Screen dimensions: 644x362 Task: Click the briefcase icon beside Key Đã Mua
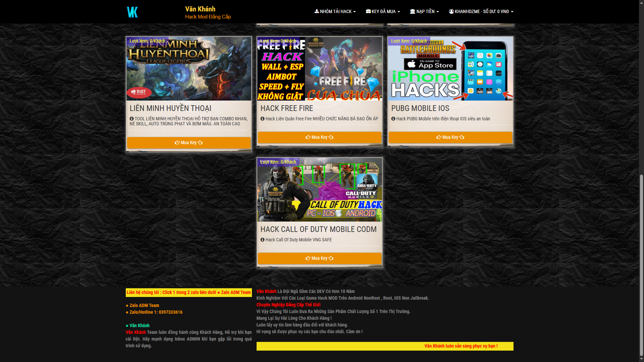(368, 11)
